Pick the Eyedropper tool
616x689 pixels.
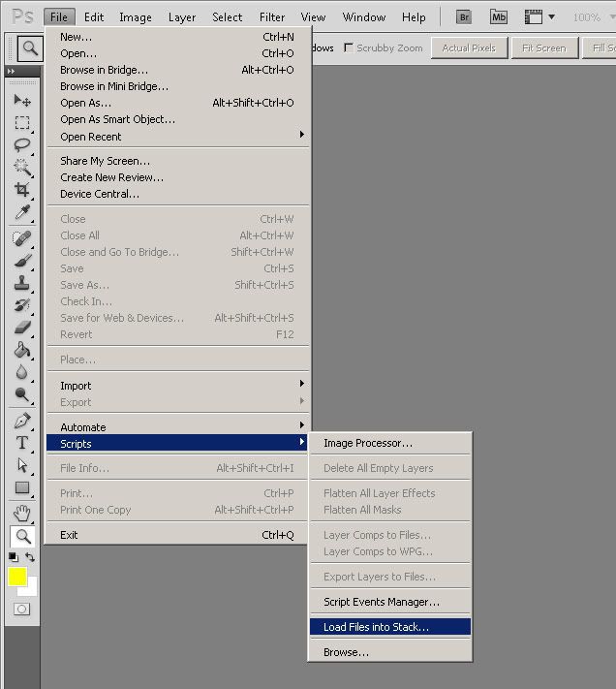pyautogui.click(x=22, y=212)
